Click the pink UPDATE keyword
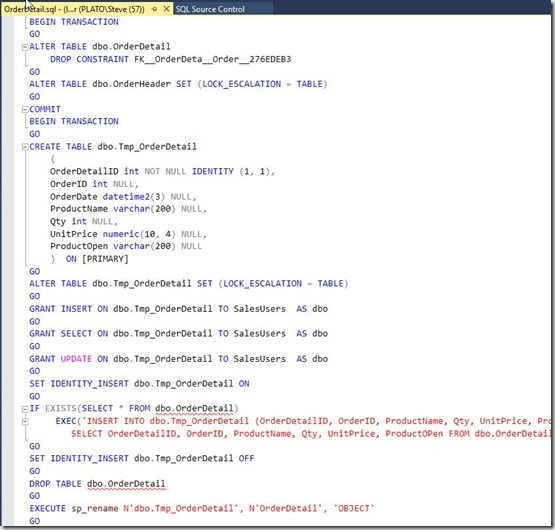The height and width of the screenshot is (530, 555). coord(76,359)
